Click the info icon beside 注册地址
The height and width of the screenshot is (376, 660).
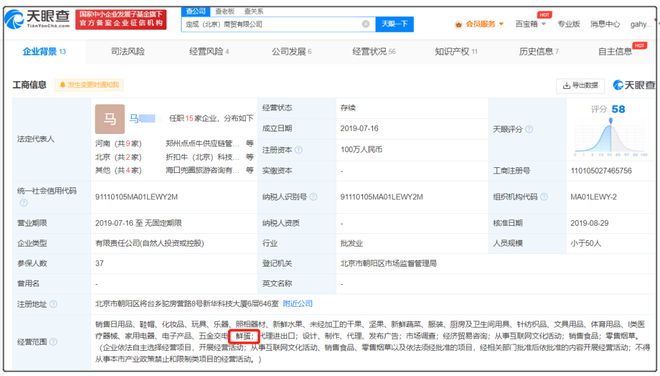point(53,304)
